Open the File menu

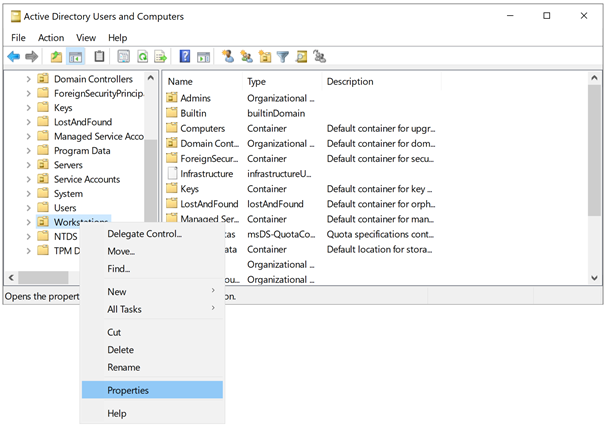[18, 37]
